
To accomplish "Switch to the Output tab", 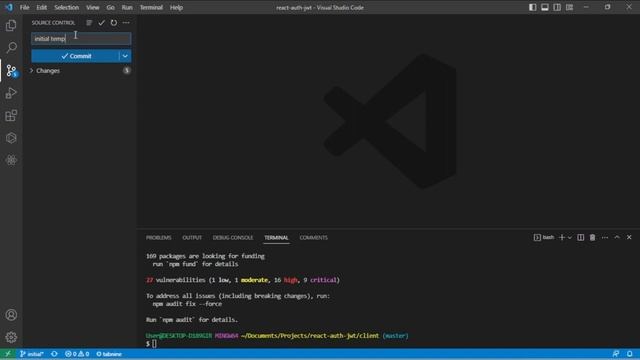I will pos(192,238).
